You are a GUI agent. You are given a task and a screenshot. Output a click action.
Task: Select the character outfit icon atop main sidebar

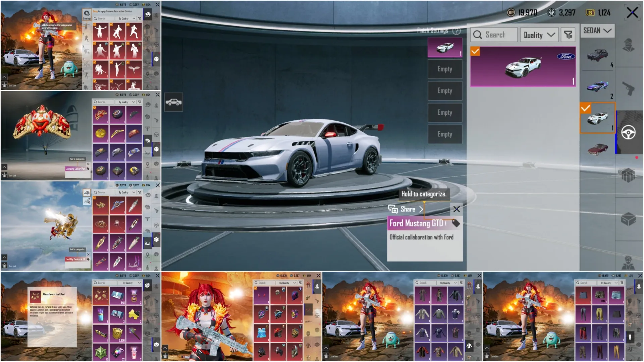coord(628,45)
